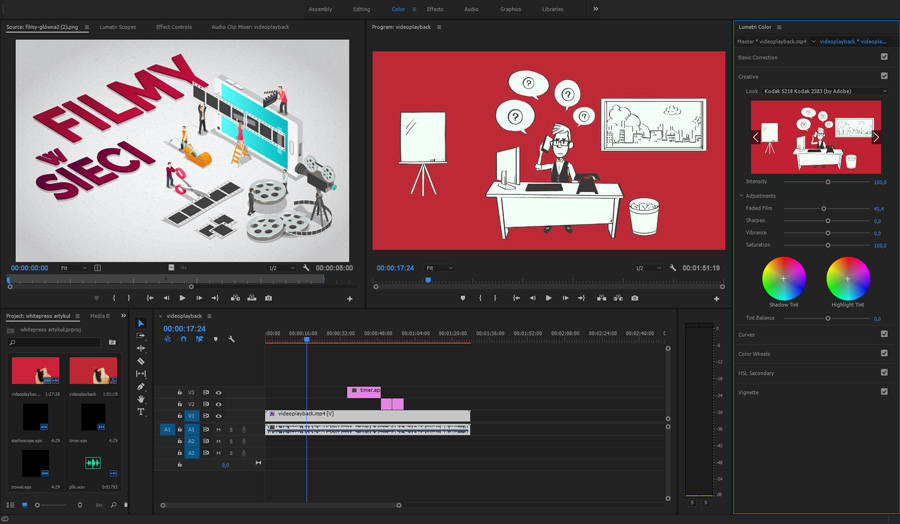The image size is (900, 524).
Task: Switch to Editing workspace
Action: (x=362, y=9)
